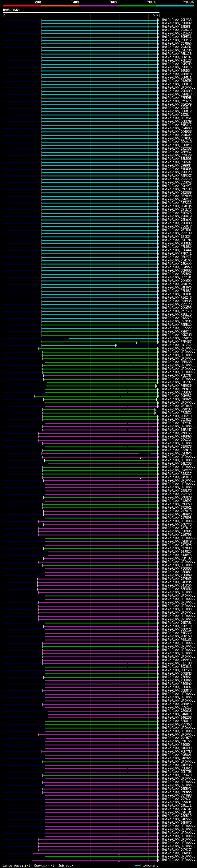This screenshot has height=868, width=197.
Task: Select the UniRef100_C5BSG8 label
Action: pos(177,362)
